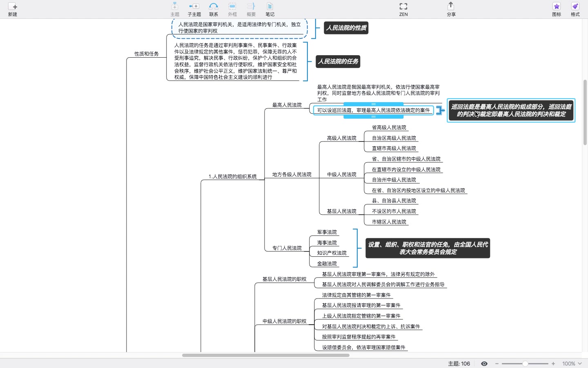This screenshot has width=588, height=368.
Task: Click the vertical scrollbar thumb
Action: tap(585, 112)
